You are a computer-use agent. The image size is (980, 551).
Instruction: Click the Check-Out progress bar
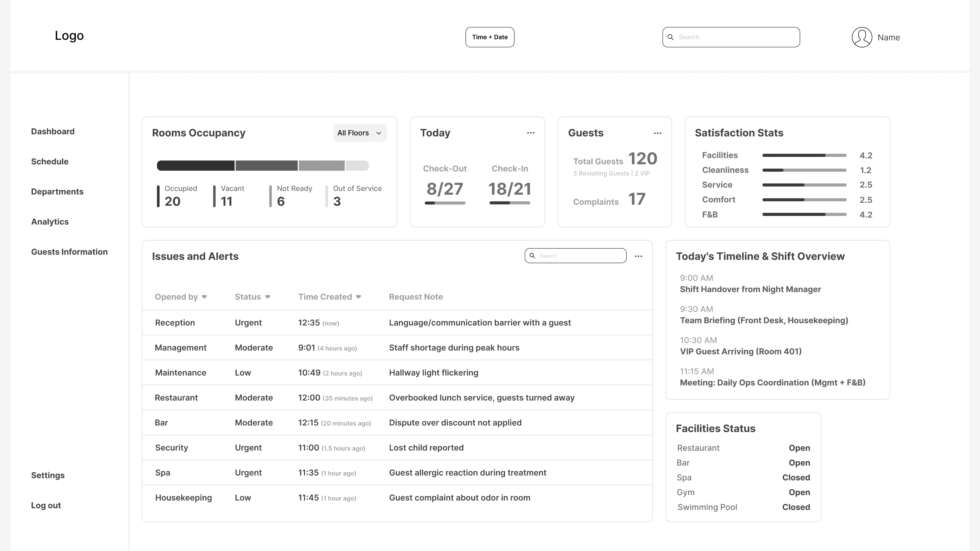(x=445, y=203)
